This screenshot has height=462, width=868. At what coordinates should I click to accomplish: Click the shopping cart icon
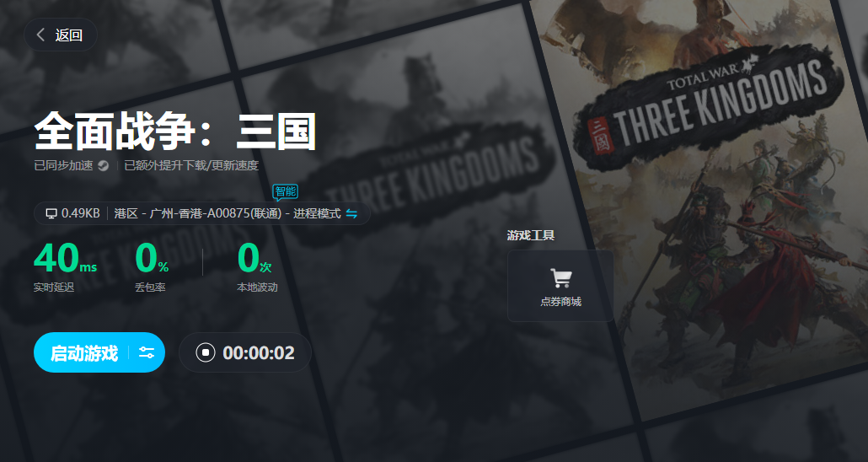[x=560, y=278]
